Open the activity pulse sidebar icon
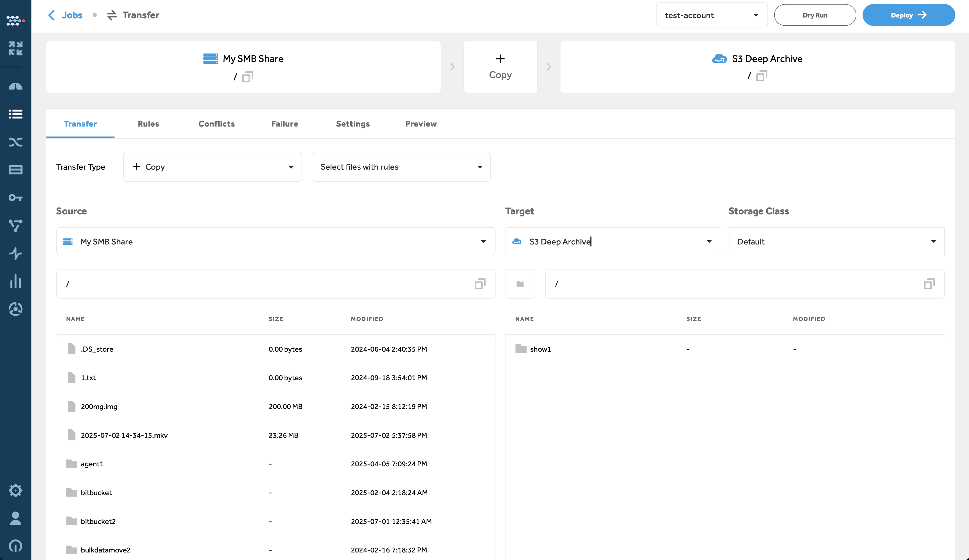Image resolution: width=969 pixels, height=560 pixels. point(15,254)
